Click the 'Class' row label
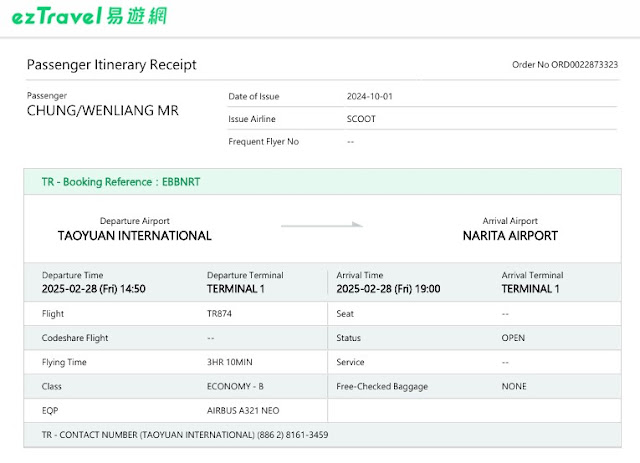The width and height of the screenshot is (640, 463). tap(51, 386)
